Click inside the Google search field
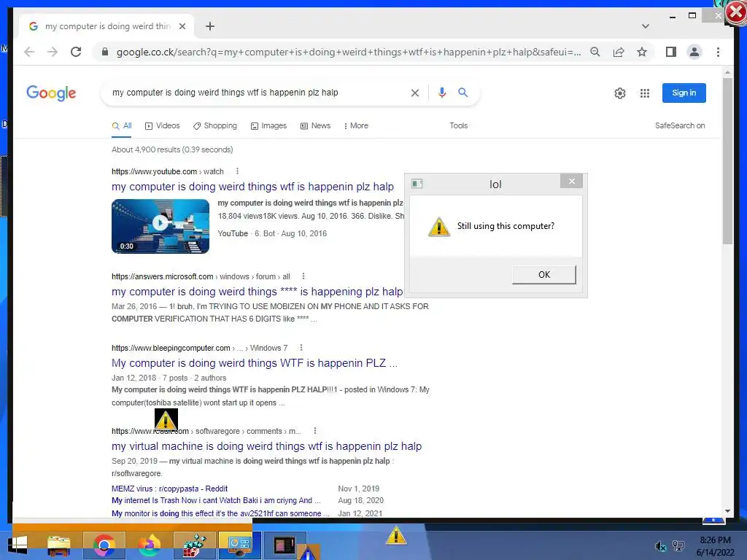747x560 pixels. pos(258,93)
